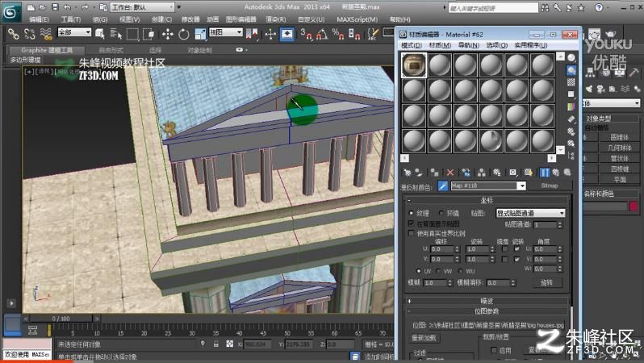Collapse the 坐标 (Coordinates) rollout

pyautogui.click(x=487, y=200)
